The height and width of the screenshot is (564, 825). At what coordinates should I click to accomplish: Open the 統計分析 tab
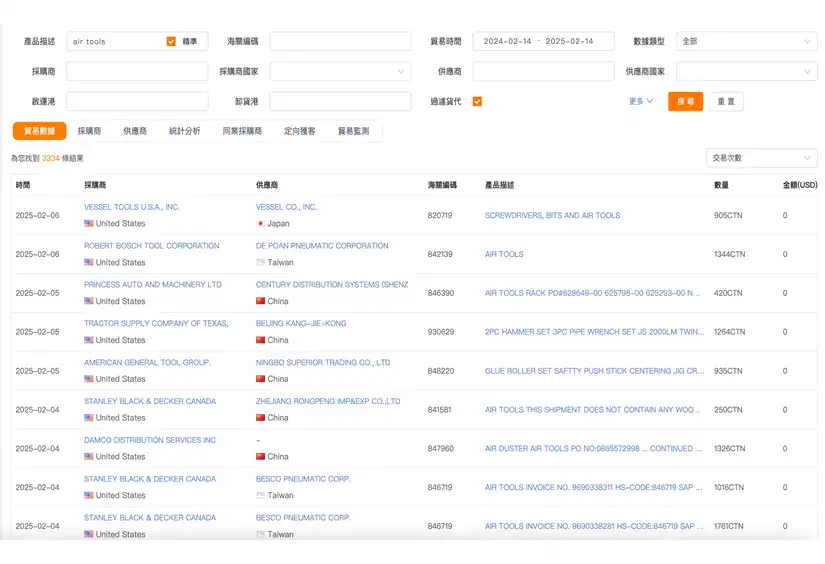185,131
